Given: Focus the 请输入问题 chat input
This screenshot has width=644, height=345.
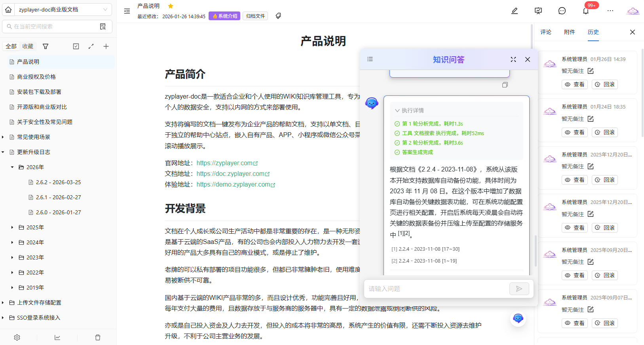Looking at the screenshot, I should [x=437, y=289].
